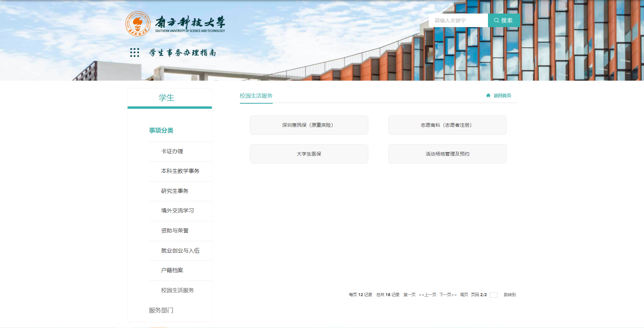Click the home icon beside 返回首页
The height and width of the screenshot is (328, 644).
click(488, 96)
